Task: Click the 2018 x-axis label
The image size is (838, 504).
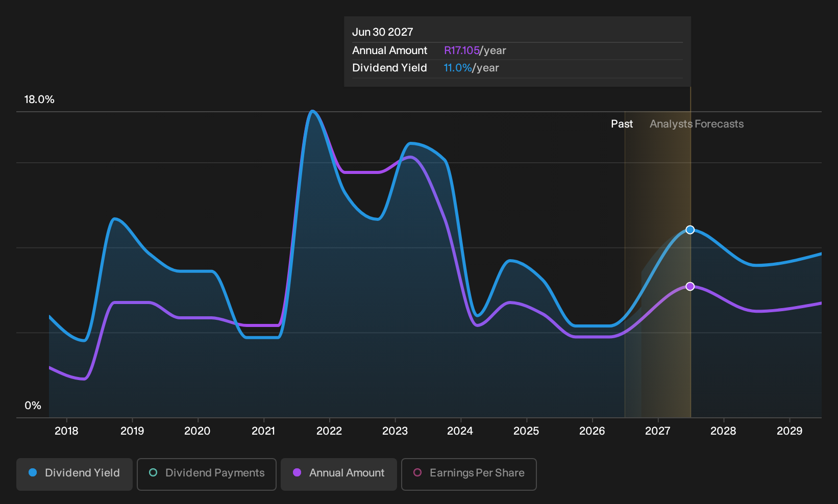Action: (x=66, y=431)
